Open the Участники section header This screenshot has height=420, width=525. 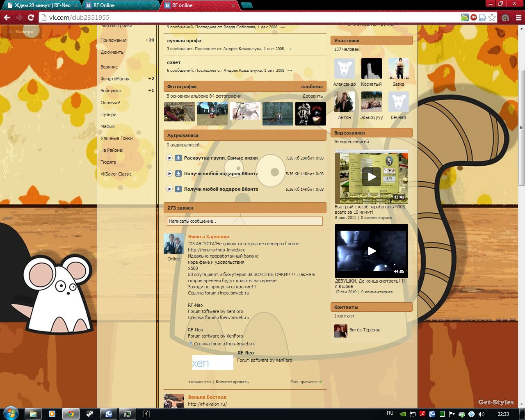[x=372, y=41]
